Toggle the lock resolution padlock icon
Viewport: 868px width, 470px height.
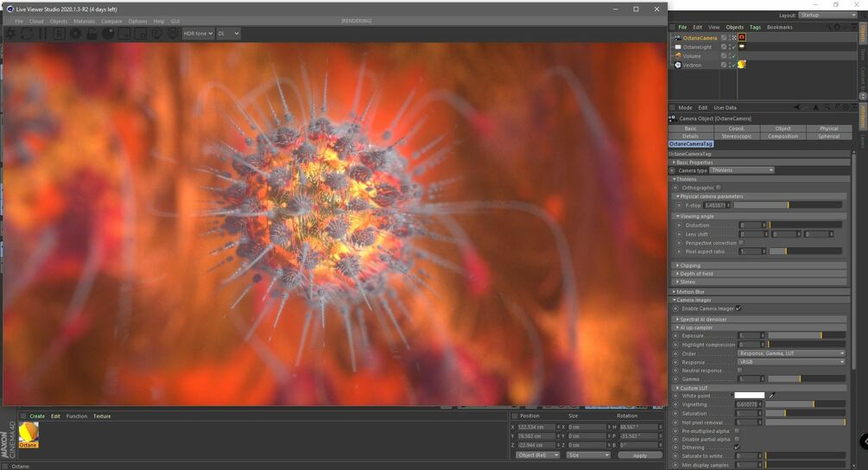click(x=92, y=34)
